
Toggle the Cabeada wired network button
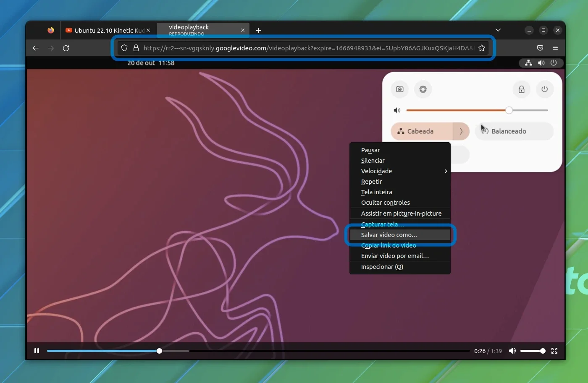pyautogui.click(x=422, y=131)
